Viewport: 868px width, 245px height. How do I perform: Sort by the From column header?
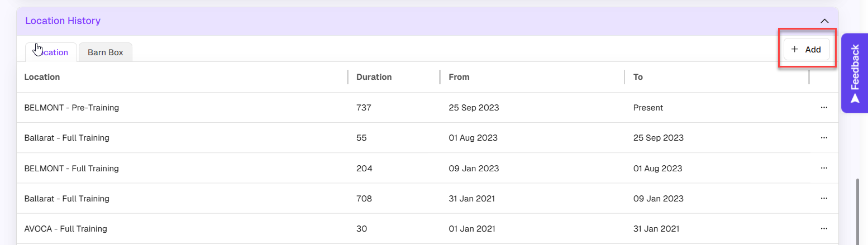pos(459,77)
